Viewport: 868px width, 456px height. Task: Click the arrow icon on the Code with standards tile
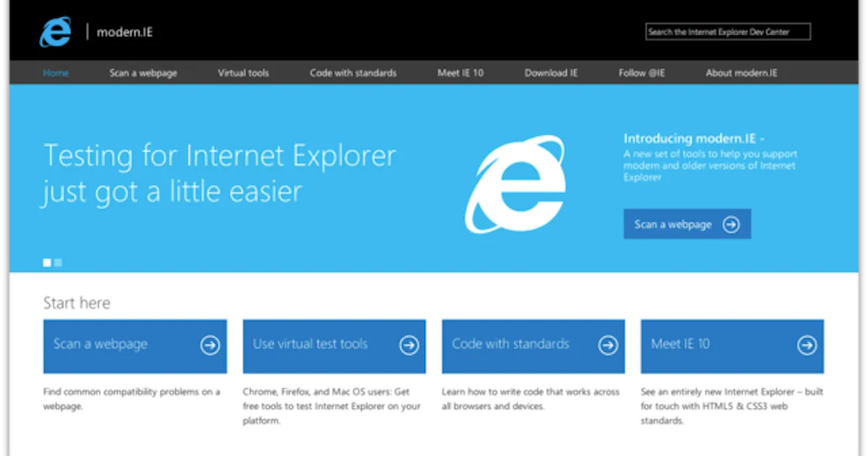[608, 346]
